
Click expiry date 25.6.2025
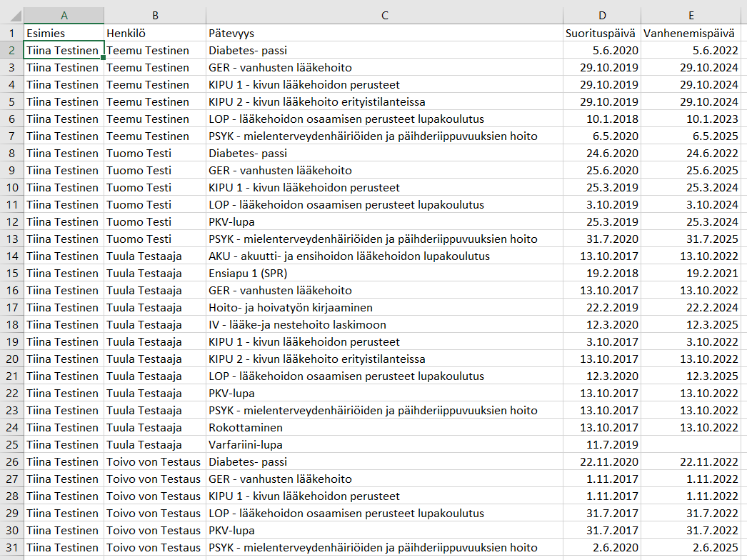[691, 170]
